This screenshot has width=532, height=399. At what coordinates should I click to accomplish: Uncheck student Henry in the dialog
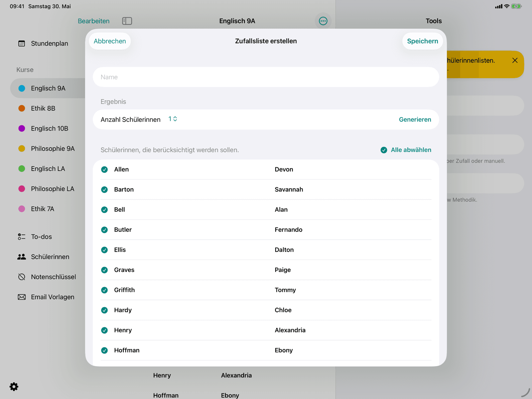click(x=104, y=330)
